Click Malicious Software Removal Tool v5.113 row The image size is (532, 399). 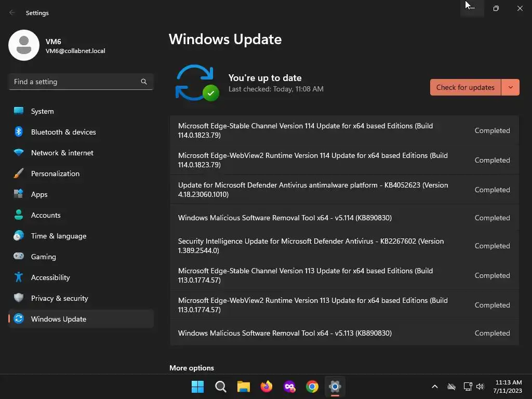(x=344, y=333)
